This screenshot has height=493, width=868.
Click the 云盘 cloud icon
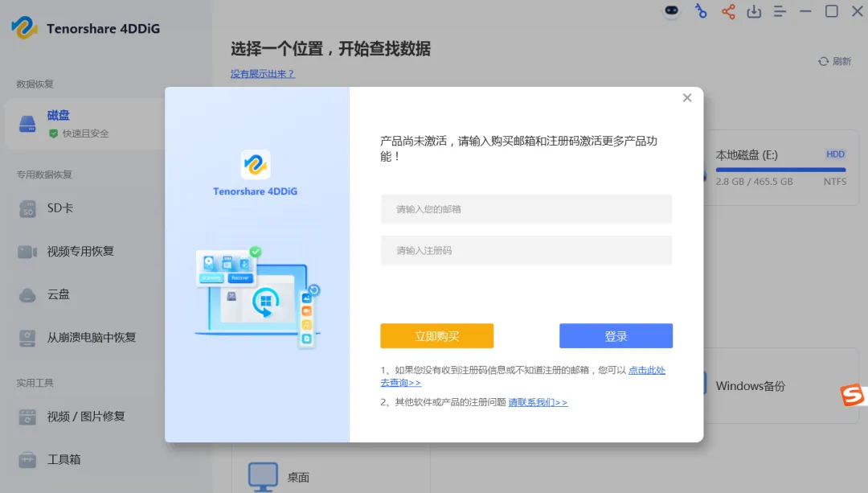27,295
